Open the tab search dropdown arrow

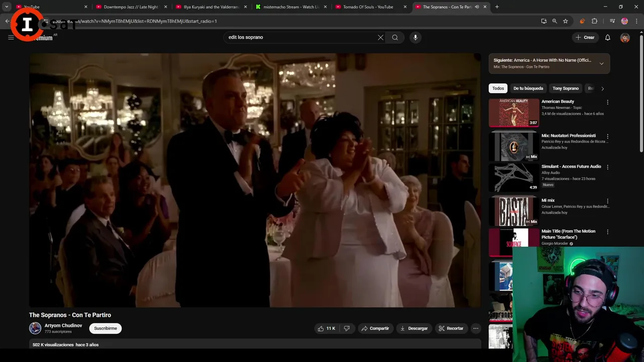click(7, 7)
